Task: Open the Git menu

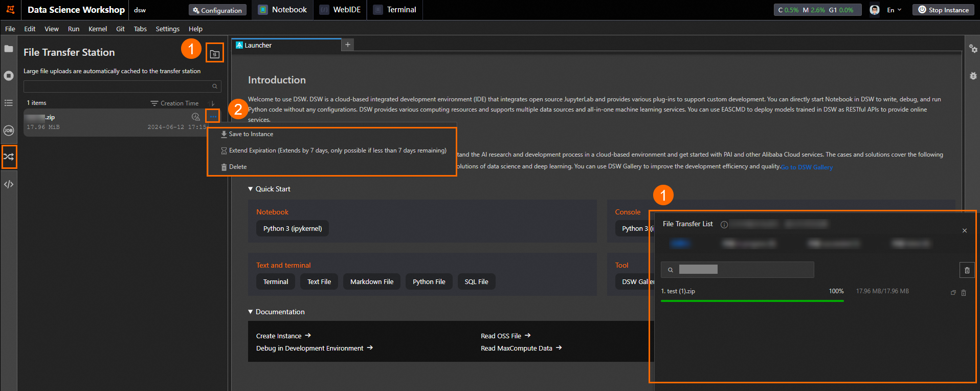Action: tap(120, 29)
